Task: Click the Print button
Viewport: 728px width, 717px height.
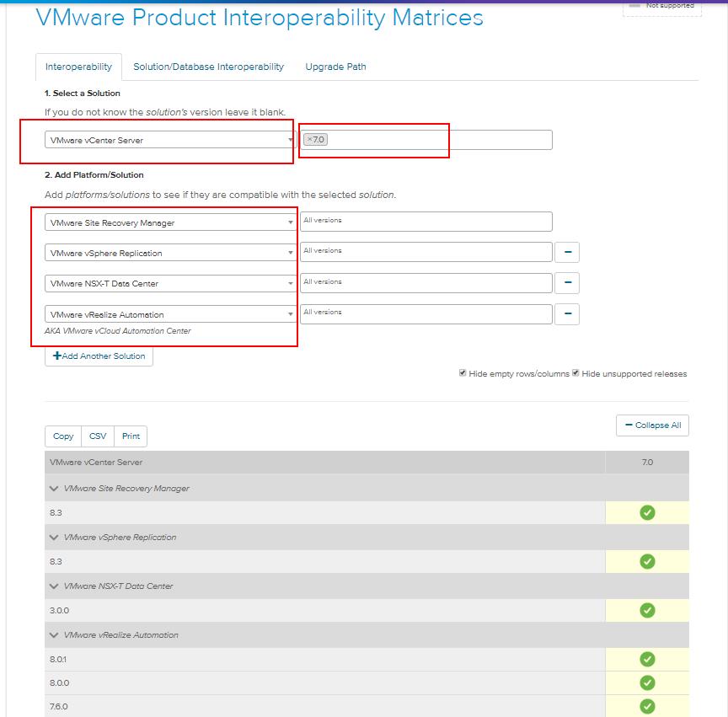Action: pos(131,436)
